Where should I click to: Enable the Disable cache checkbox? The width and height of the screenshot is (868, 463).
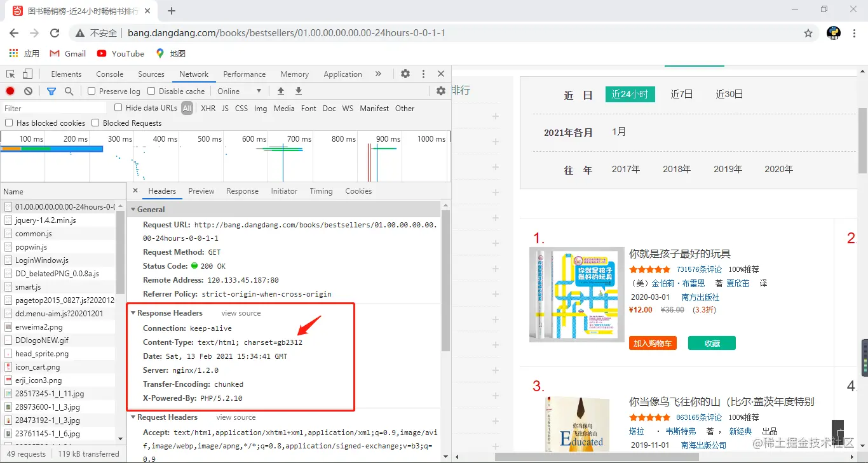[x=151, y=91]
